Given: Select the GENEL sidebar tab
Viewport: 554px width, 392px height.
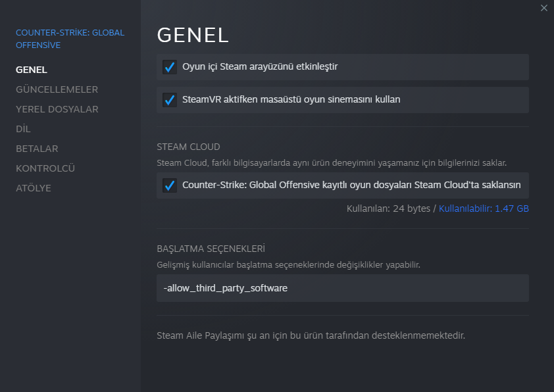Looking at the screenshot, I should click(32, 70).
